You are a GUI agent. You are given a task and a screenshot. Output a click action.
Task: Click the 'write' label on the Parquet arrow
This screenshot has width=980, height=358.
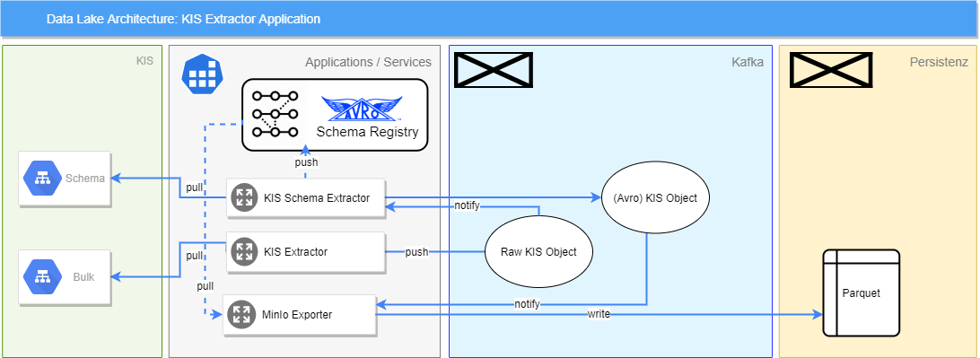(x=599, y=314)
